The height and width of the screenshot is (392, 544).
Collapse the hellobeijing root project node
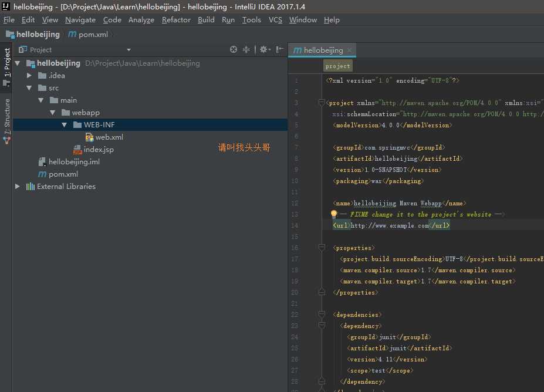[18, 63]
